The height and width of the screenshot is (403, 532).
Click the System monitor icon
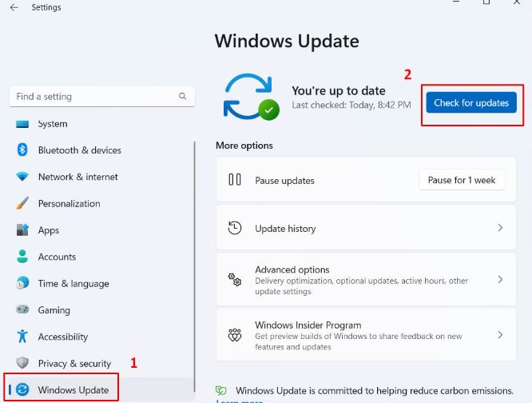[22, 124]
